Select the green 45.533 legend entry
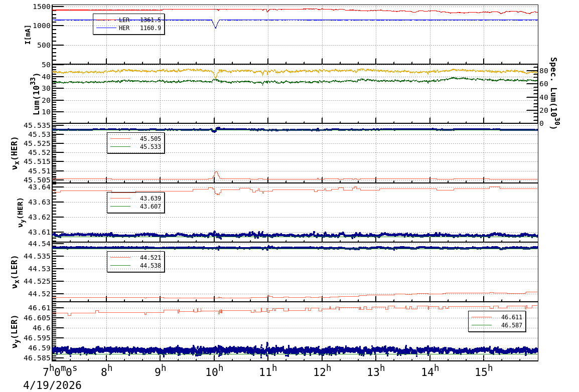 click(x=135, y=147)
